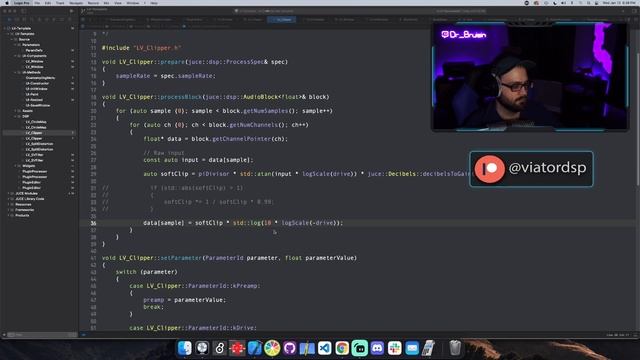
Task: Click the menu bar date and time
Action: click(x=618, y=3)
